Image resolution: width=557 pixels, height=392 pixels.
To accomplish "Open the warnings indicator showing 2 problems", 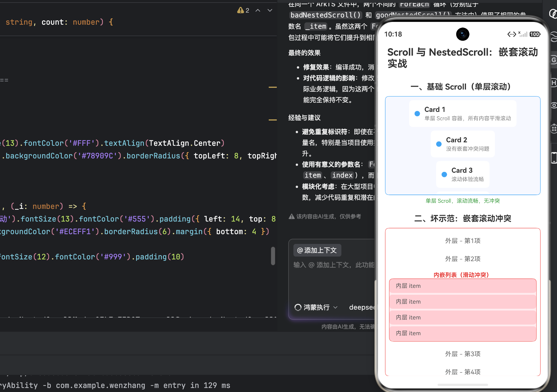I will pyautogui.click(x=243, y=10).
